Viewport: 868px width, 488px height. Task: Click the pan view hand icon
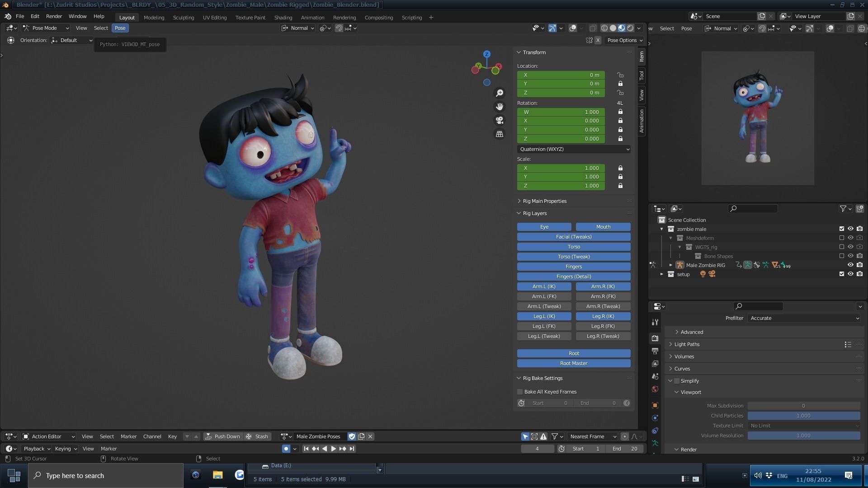point(500,107)
